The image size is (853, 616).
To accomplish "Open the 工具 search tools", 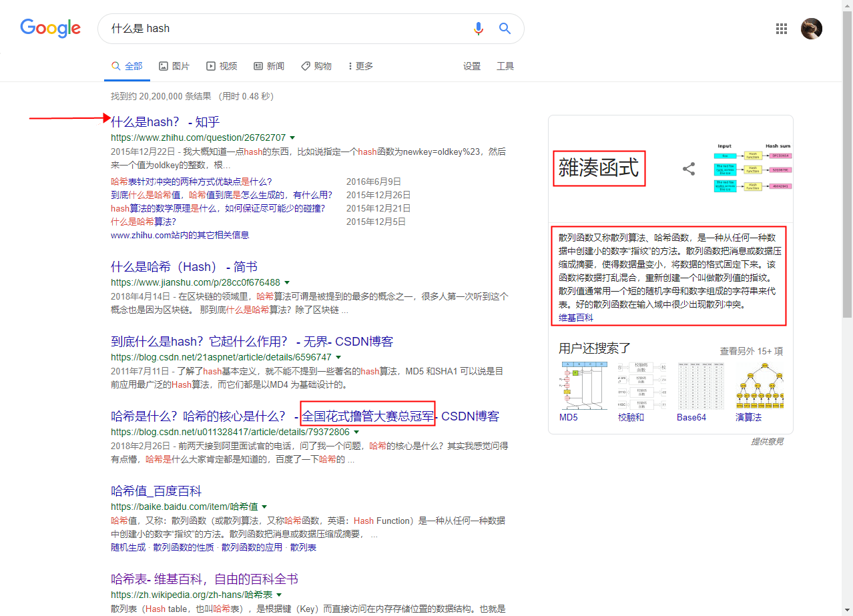I will 505,66.
